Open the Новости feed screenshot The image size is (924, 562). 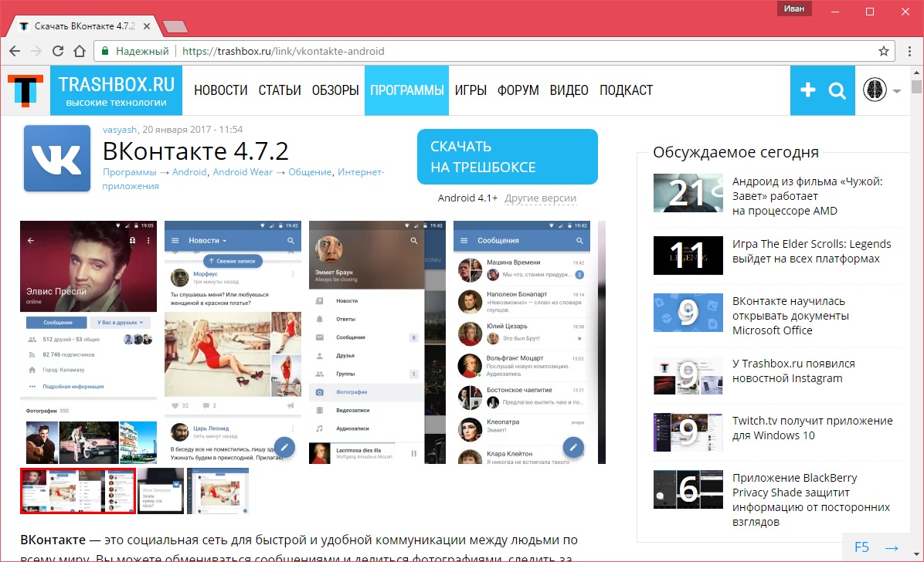click(233, 342)
